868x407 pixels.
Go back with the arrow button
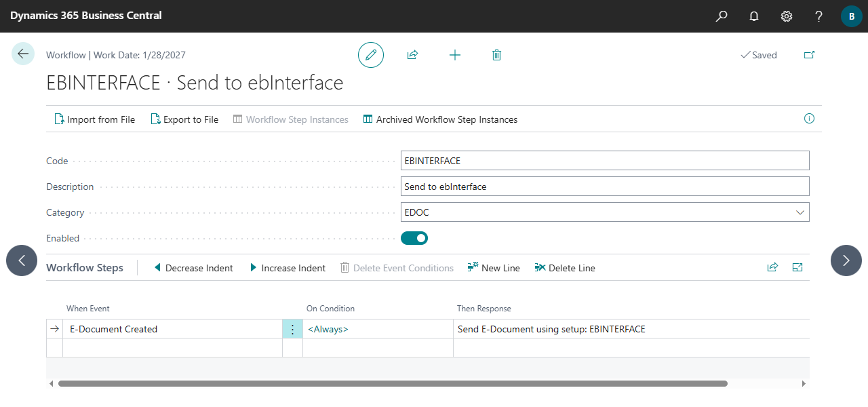point(23,54)
